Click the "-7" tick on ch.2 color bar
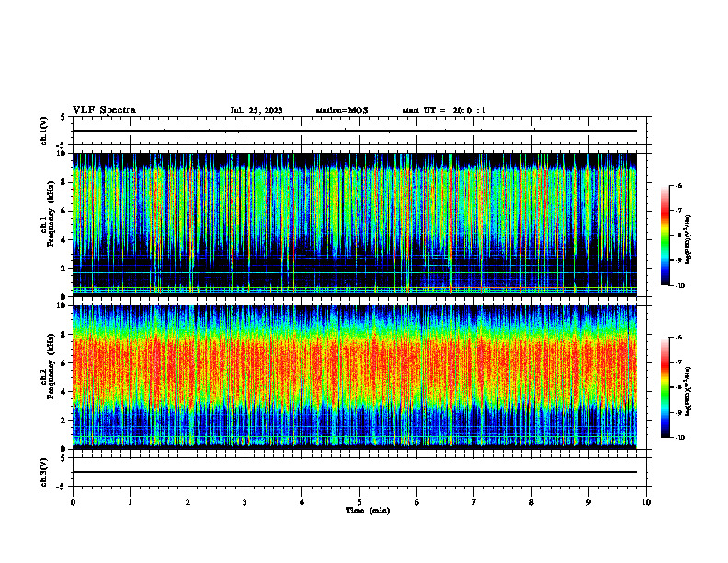Viewport: 728px width, 563px height. 678,362
